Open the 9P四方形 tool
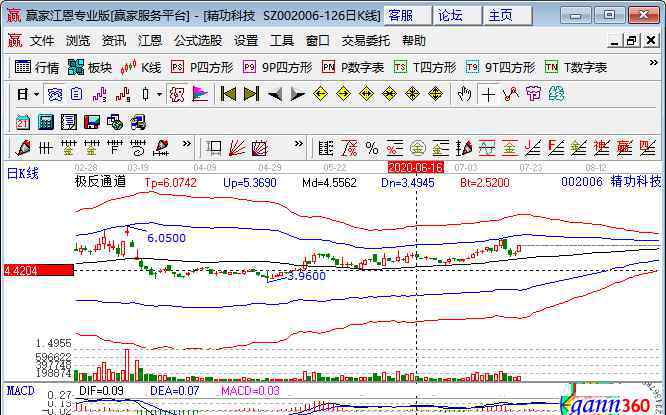This screenshot has height=415, width=666. point(278,68)
